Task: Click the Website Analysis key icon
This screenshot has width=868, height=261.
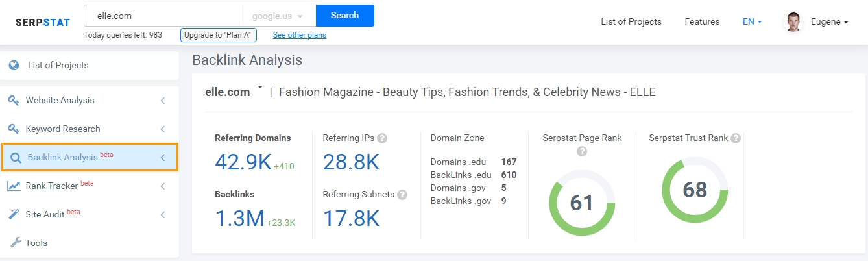Action: point(14,100)
